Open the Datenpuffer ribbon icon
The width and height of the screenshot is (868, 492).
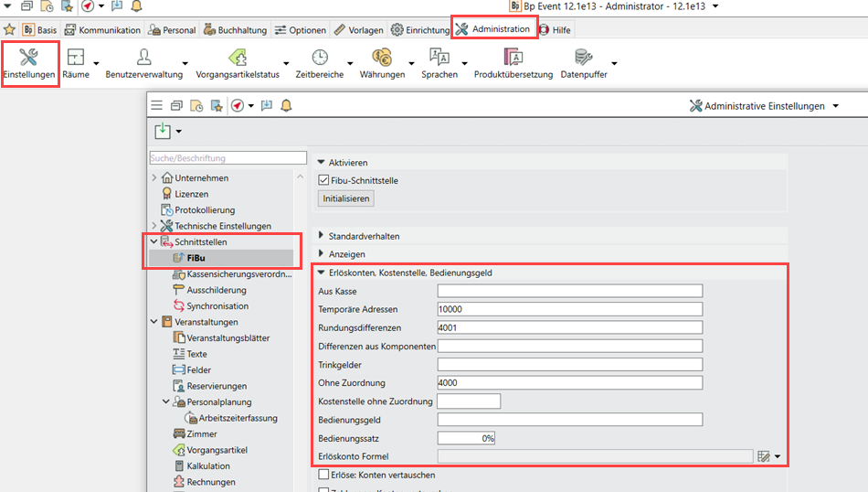tap(583, 59)
